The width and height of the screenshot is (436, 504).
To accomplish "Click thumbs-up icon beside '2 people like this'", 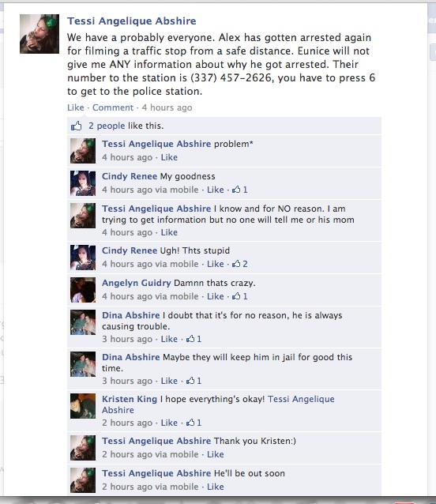I will (x=76, y=126).
